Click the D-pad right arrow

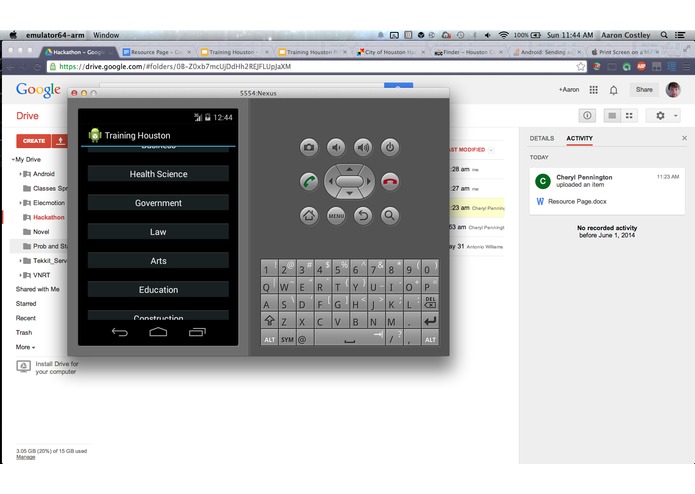click(368, 181)
